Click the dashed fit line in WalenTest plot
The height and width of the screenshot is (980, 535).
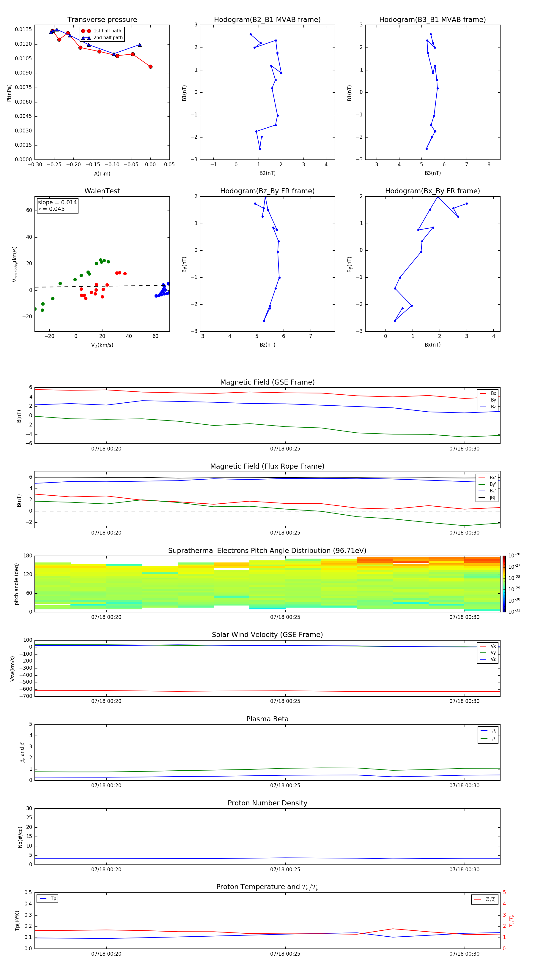tap(102, 286)
